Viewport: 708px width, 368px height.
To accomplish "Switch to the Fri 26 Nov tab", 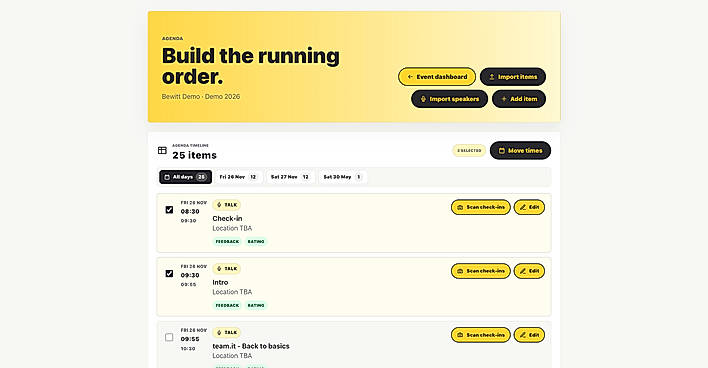I will pyautogui.click(x=238, y=177).
